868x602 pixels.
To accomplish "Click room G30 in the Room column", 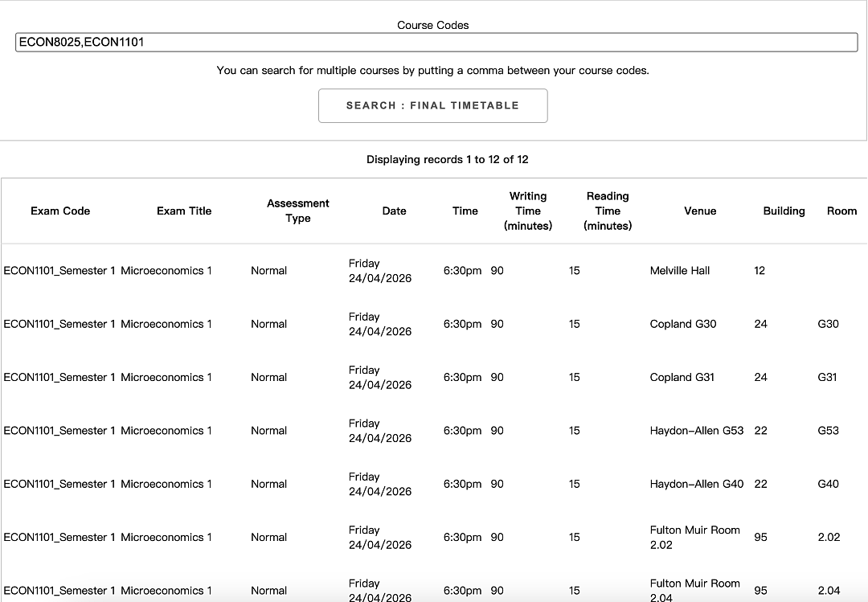I will tap(828, 324).
